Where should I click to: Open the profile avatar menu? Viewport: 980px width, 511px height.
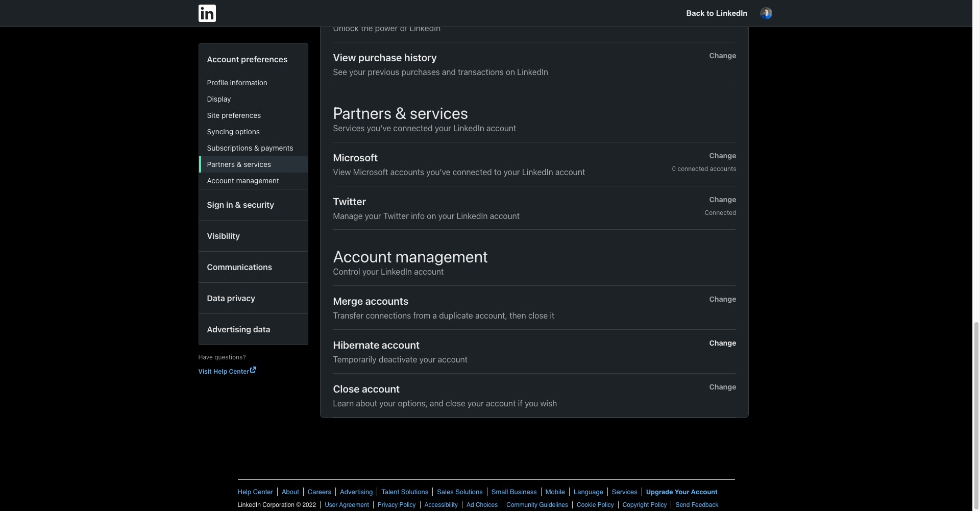coord(766,13)
